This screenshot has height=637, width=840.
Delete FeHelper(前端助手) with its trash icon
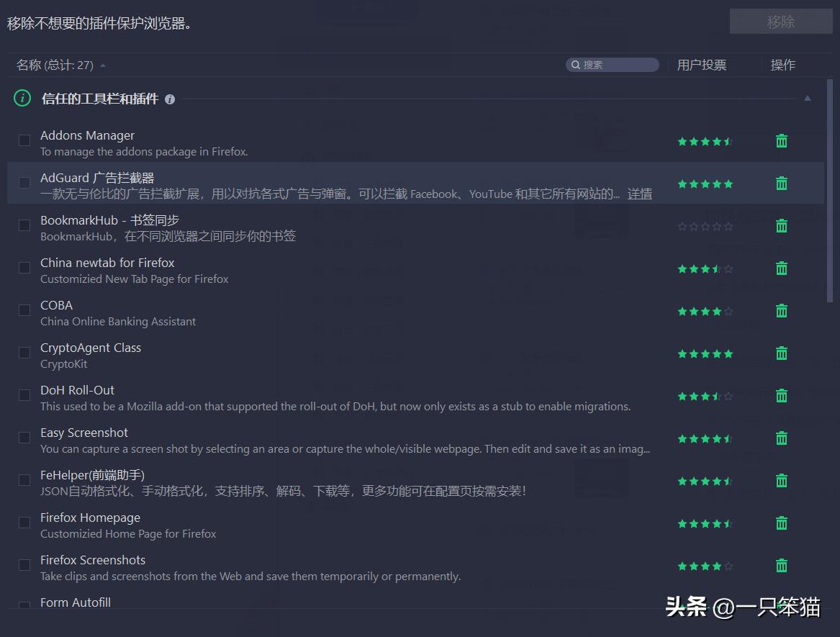point(782,481)
